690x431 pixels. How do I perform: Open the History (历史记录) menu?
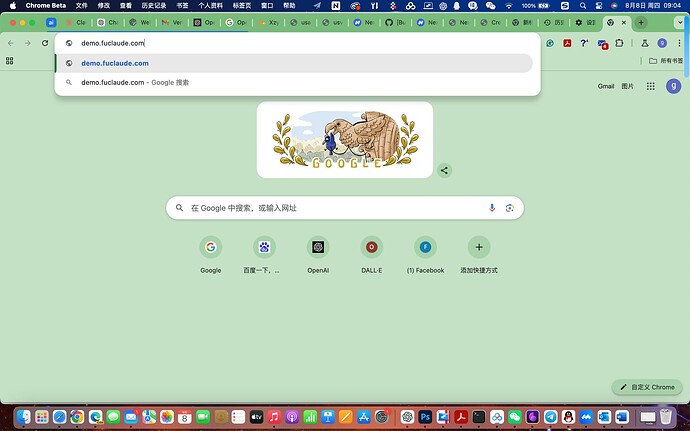(x=154, y=6)
